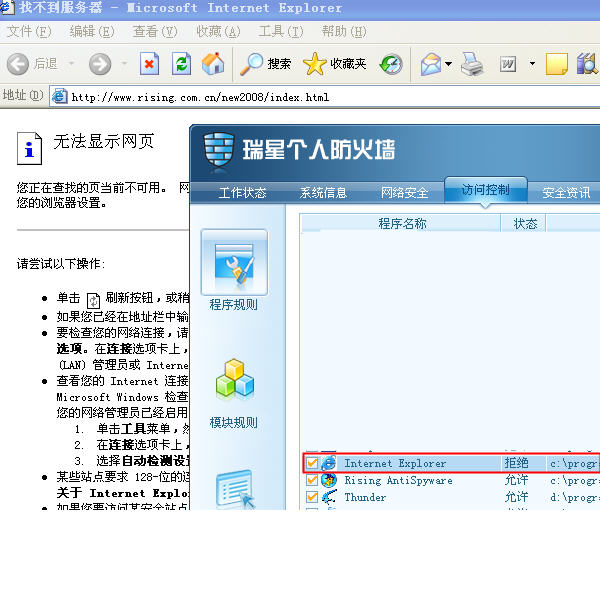
Task: Switch to the 系统信息 tab
Action: [x=323, y=192]
